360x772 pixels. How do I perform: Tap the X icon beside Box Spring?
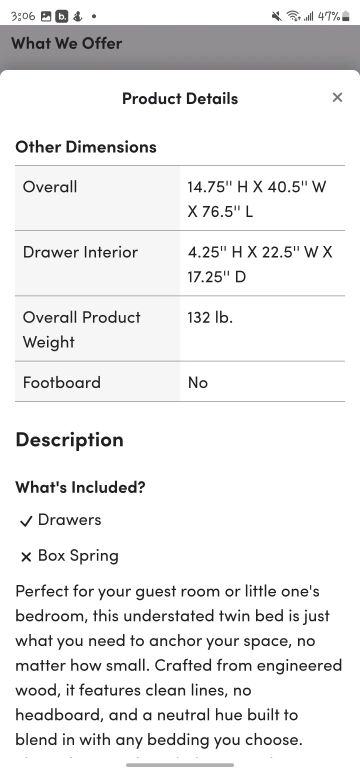click(x=26, y=557)
